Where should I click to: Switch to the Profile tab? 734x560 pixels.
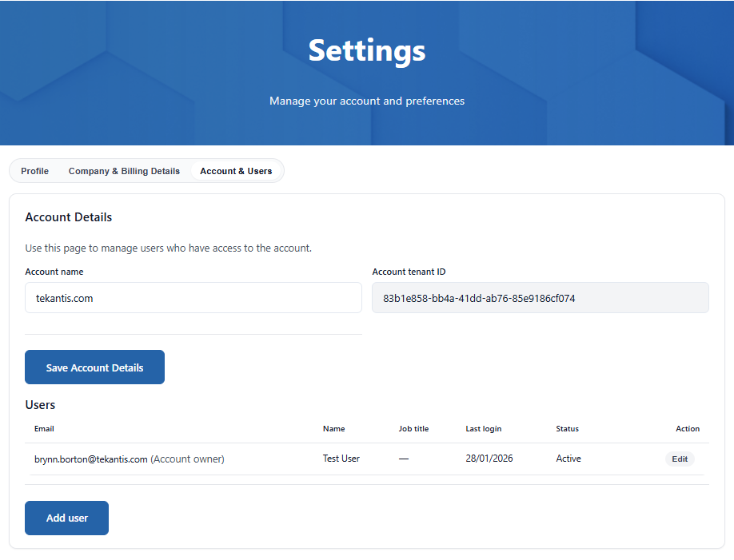[x=34, y=170]
